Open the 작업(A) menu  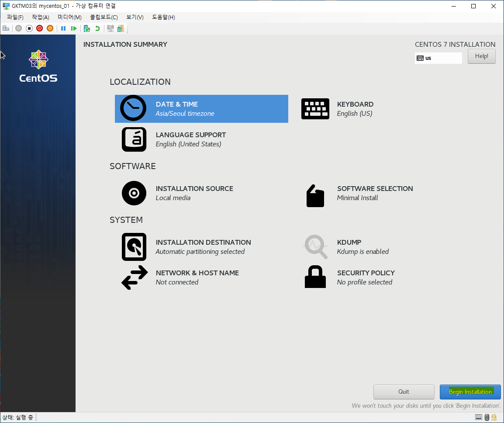click(x=41, y=17)
